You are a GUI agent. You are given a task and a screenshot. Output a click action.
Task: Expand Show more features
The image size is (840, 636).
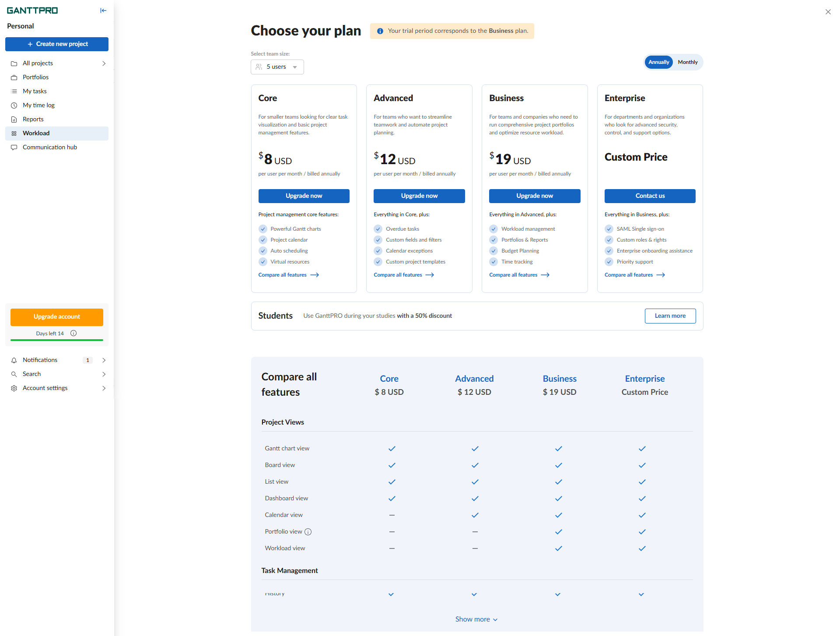point(476,619)
